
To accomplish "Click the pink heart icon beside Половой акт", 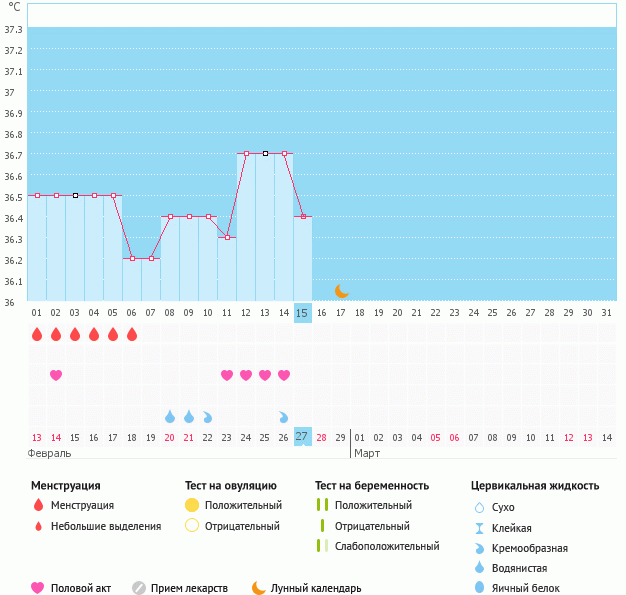I will [38, 588].
